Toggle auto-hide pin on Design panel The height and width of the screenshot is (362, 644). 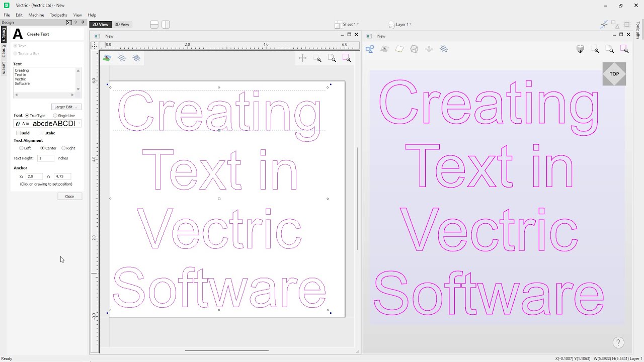(83, 23)
